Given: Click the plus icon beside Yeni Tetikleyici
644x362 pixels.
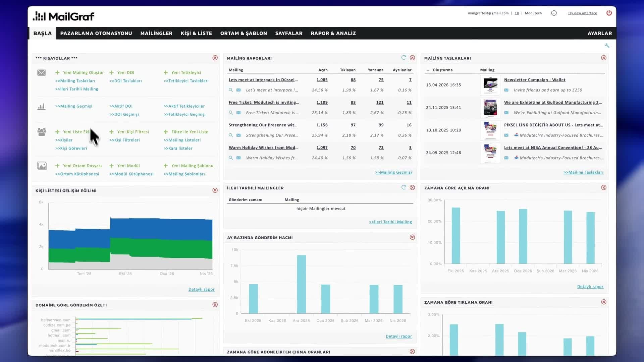Looking at the screenshot, I should coord(166,73).
